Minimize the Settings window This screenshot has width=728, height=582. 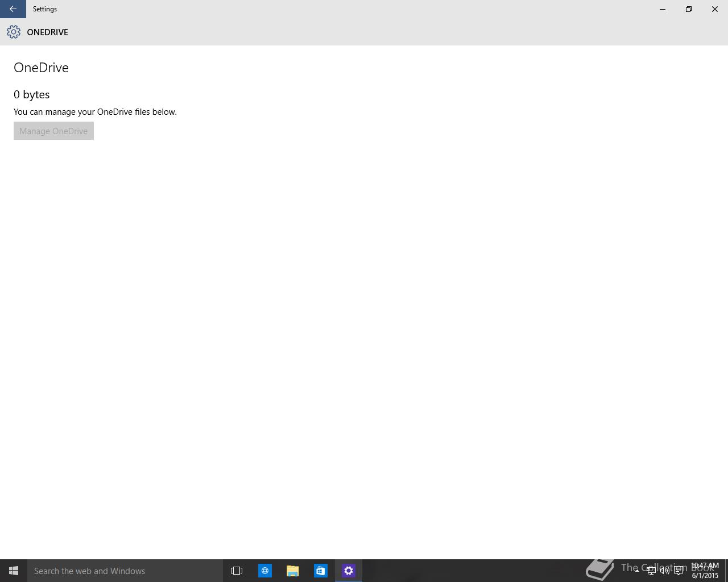coord(663,9)
